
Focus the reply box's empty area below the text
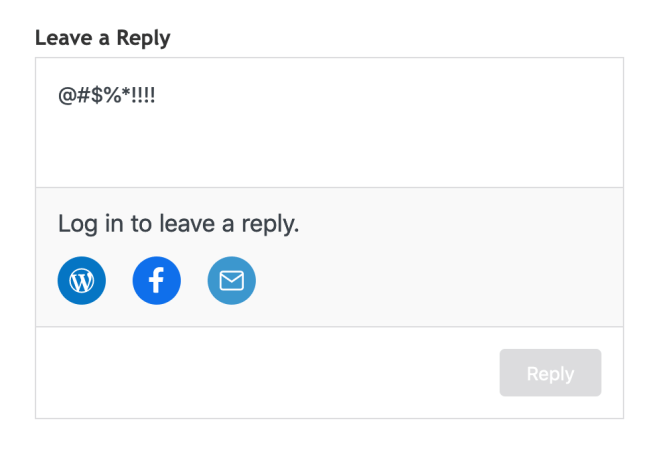tap(330, 150)
